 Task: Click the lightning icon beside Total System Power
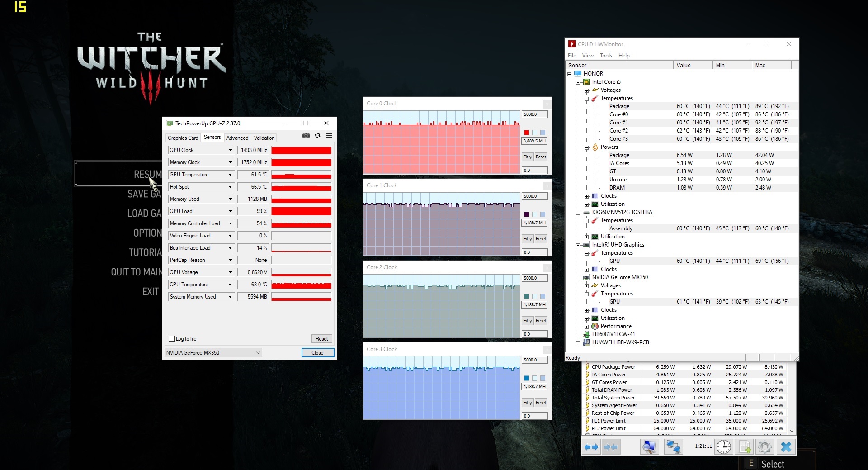click(587, 398)
